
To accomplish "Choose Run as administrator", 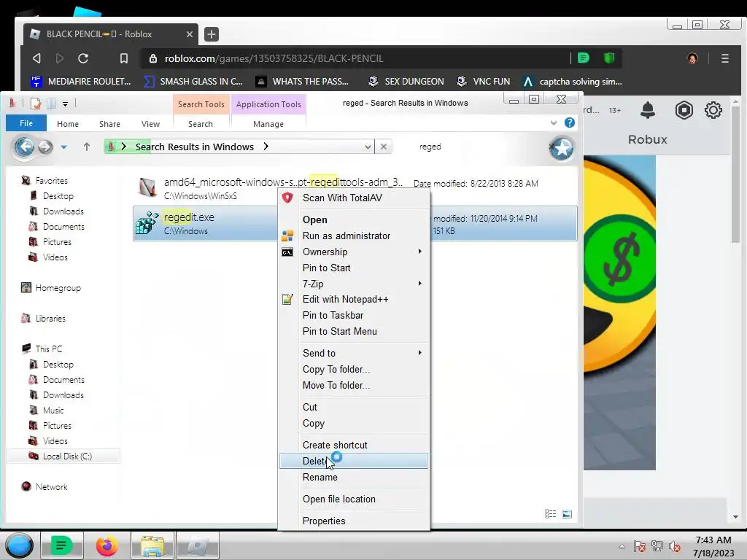I will [x=354, y=236].
